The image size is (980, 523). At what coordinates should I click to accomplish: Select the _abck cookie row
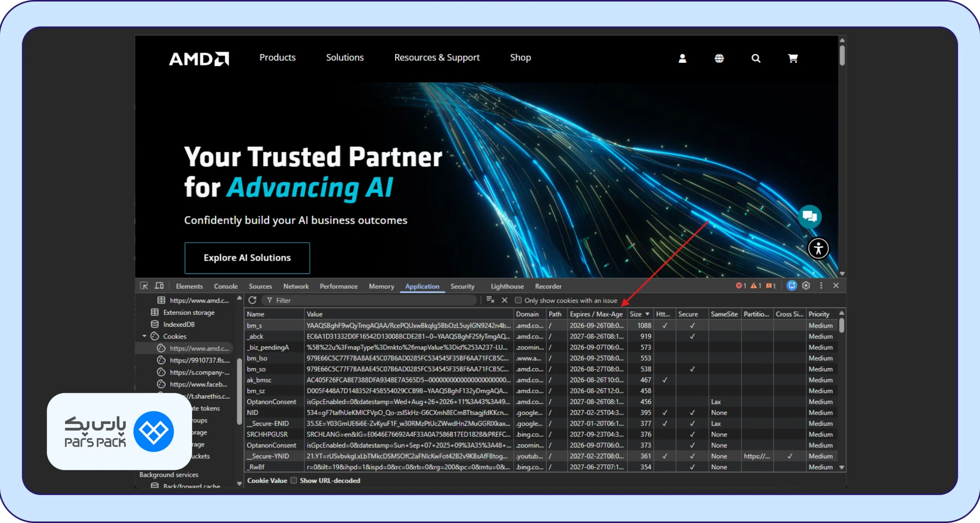pyautogui.click(x=541, y=336)
